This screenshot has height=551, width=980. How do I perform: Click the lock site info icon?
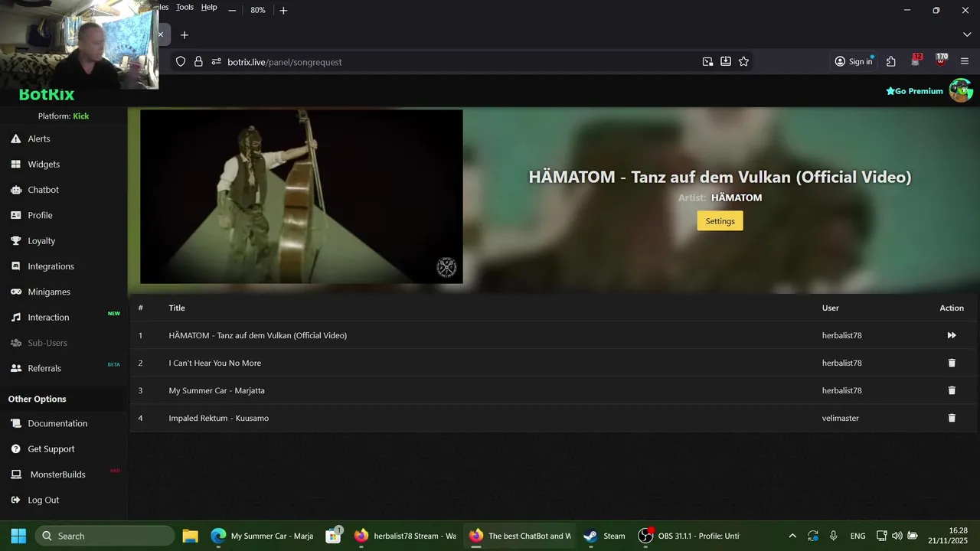(x=198, y=62)
